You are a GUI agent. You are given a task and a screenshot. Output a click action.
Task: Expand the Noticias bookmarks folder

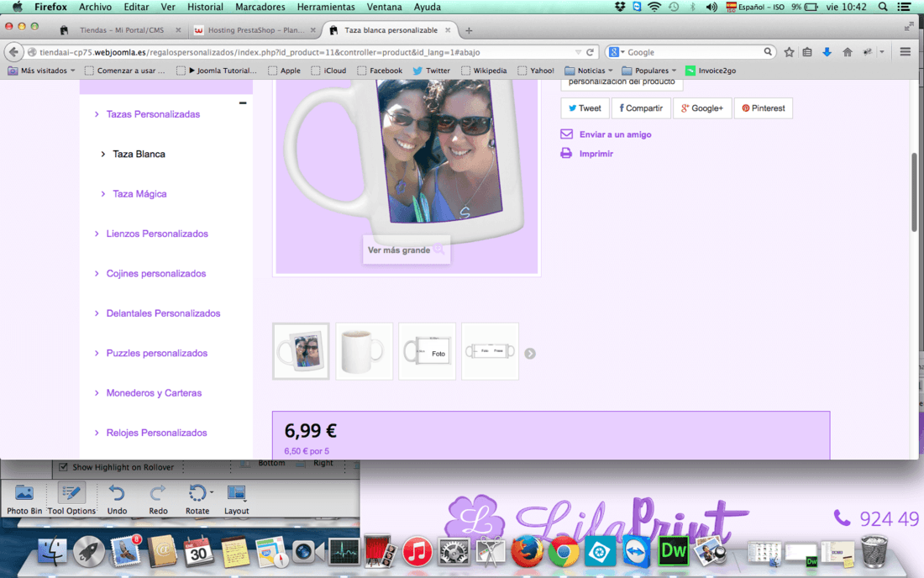589,71
